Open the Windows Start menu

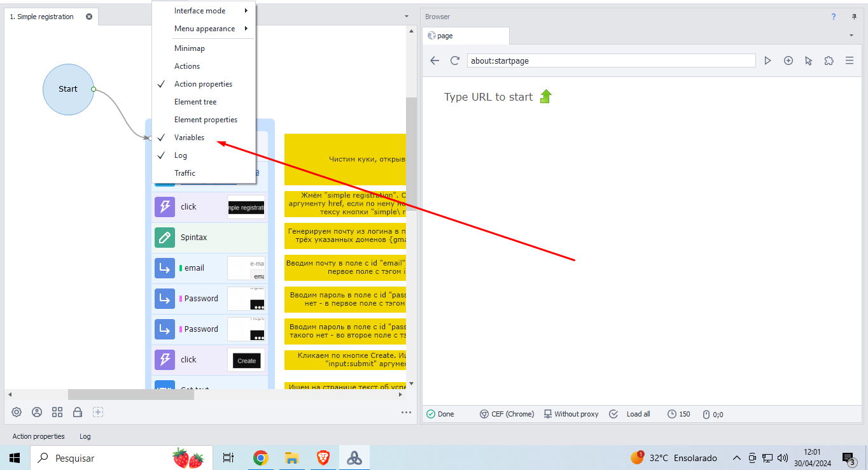coord(15,457)
